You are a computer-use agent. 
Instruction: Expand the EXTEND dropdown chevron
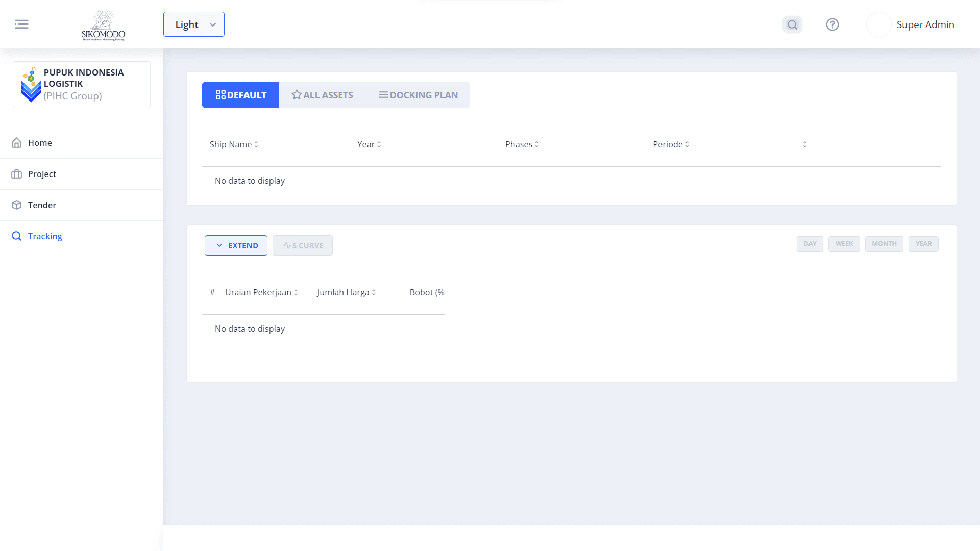[x=220, y=245]
